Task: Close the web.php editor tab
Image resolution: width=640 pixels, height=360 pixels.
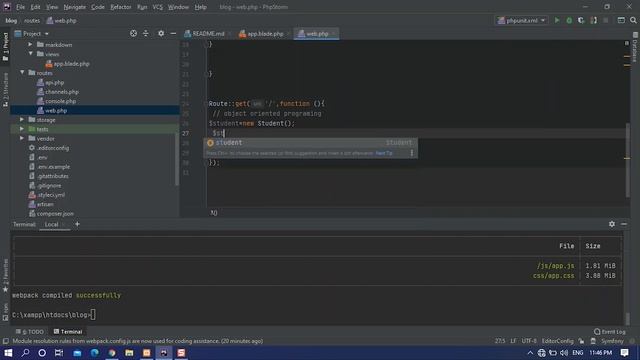Action: (333, 33)
